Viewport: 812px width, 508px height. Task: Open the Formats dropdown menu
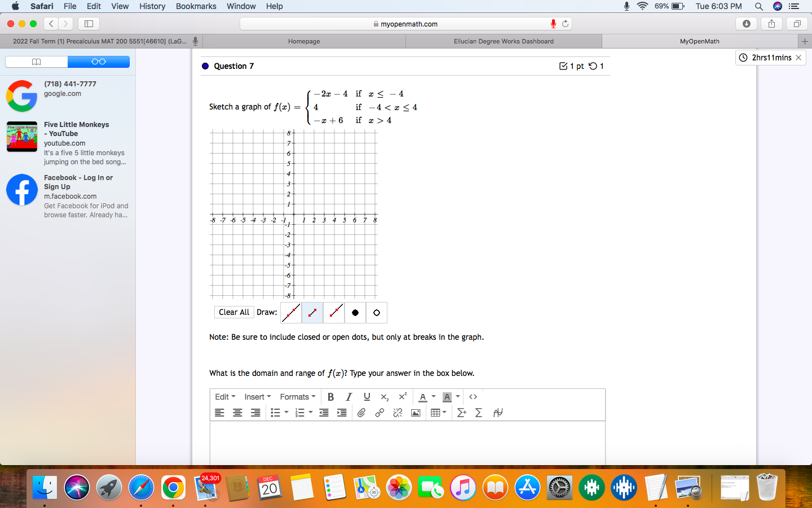298,397
